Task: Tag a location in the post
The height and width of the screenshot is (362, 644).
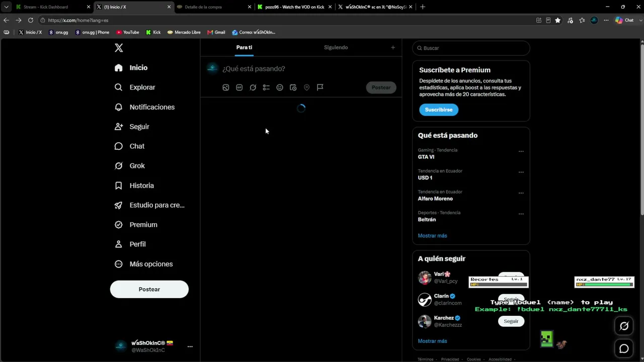Action: click(306, 87)
